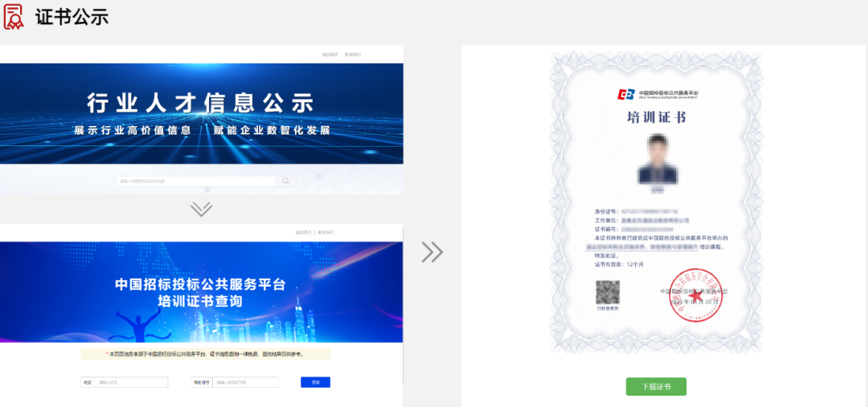
Task: Focus the 身份证号 ID number input field
Action: pos(245,382)
